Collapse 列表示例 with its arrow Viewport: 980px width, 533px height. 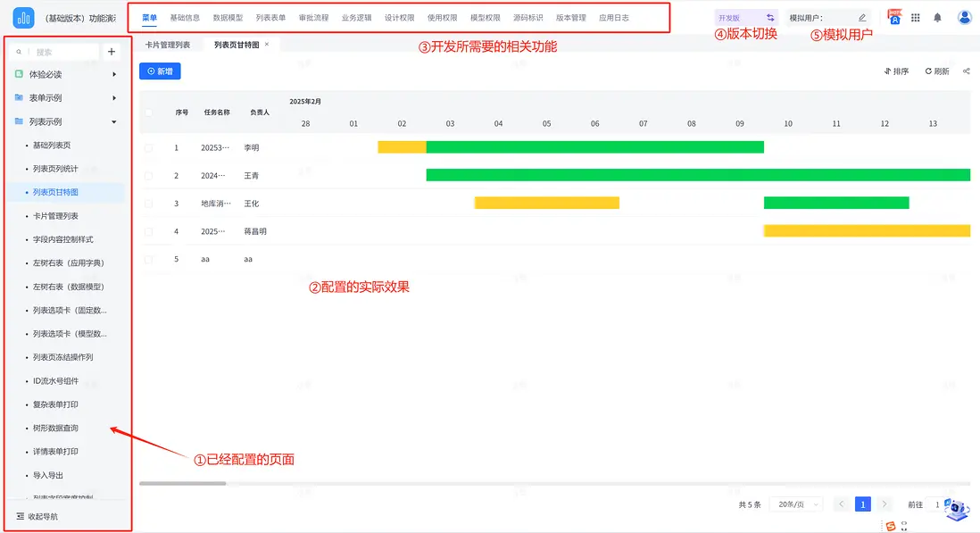113,121
